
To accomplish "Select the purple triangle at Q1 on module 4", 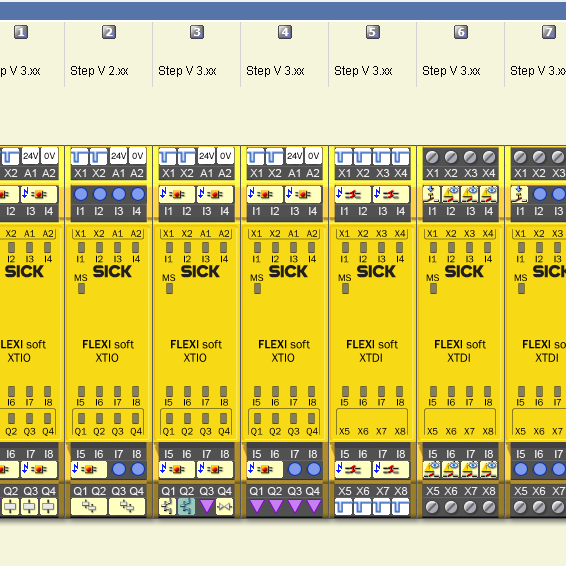I will 257,506.
